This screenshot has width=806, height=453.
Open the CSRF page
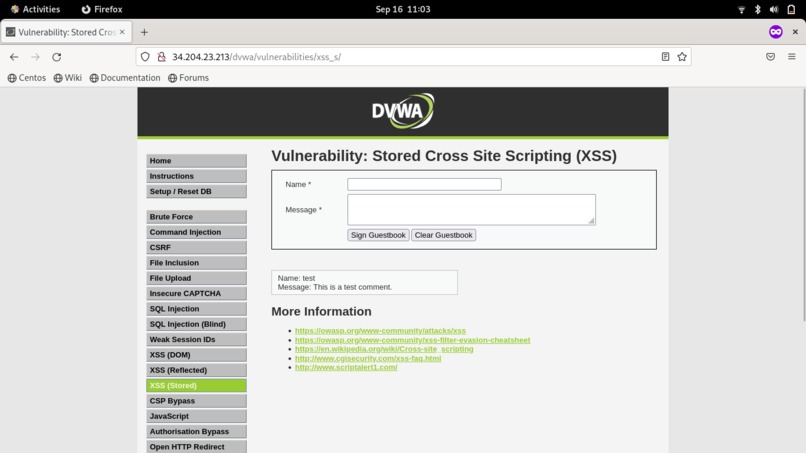196,247
